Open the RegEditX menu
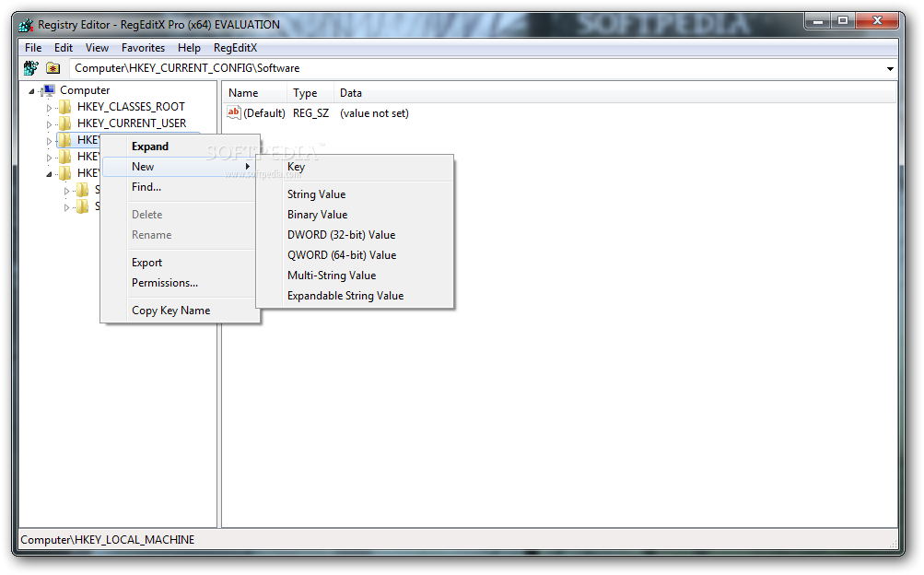 coord(235,48)
